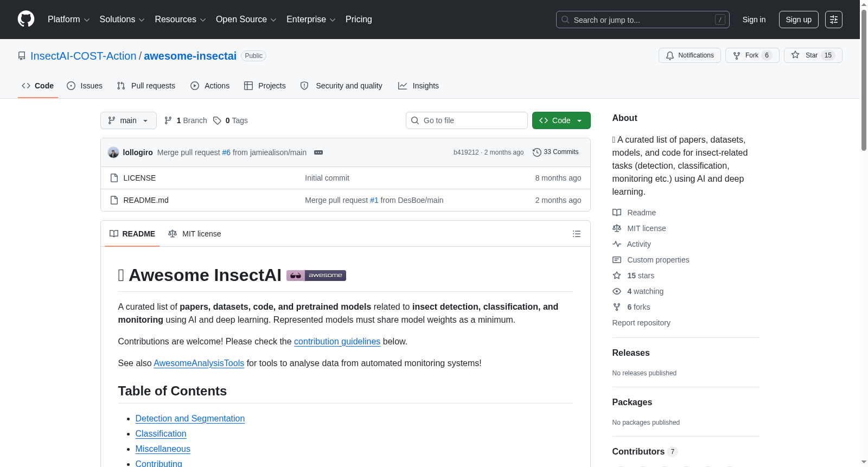Click lollogiro's avatar image
Image resolution: width=868 pixels, height=467 pixels.
pyautogui.click(x=113, y=152)
